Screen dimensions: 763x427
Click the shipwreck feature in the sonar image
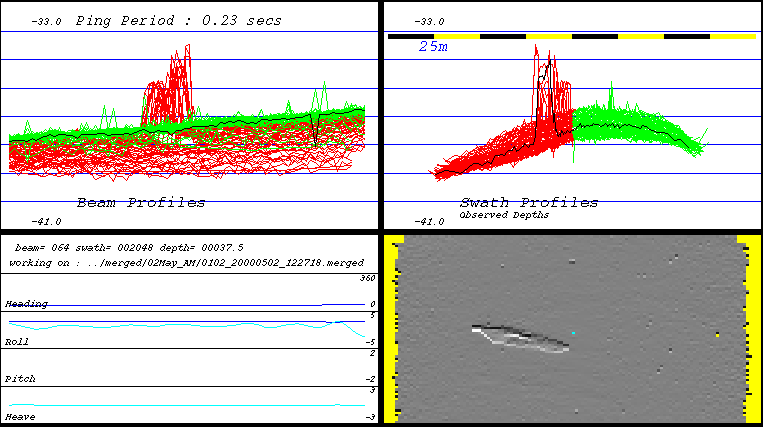[520, 338]
